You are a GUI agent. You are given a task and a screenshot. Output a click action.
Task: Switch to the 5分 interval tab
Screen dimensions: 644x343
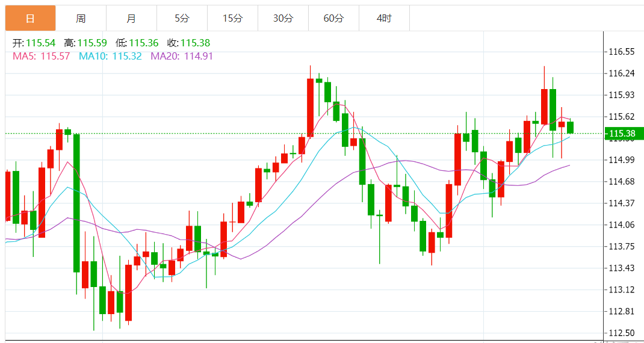182,19
